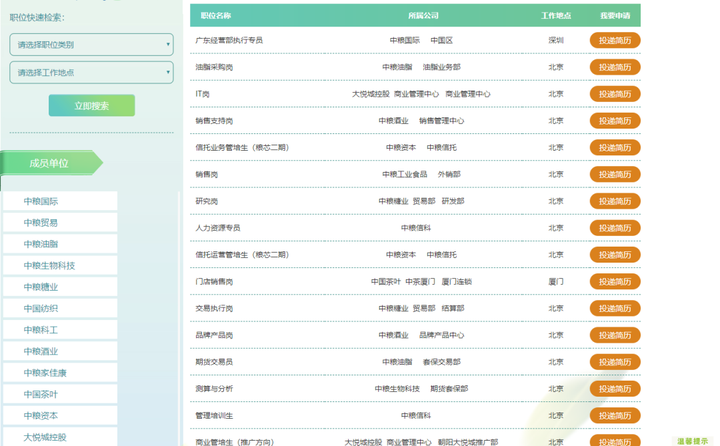Open job title 信托运营管培生（粮芯二期）
Viewport: 720px width, 446px height.
click(242, 254)
